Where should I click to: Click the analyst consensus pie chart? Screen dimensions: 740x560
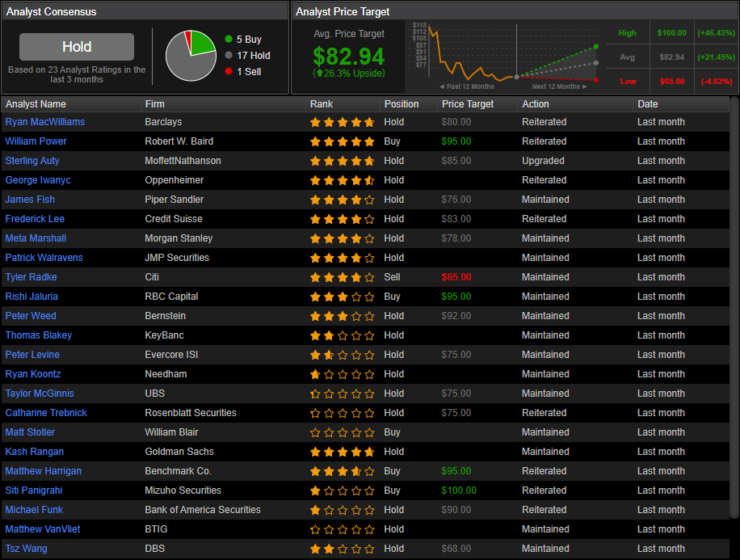coord(191,56)
